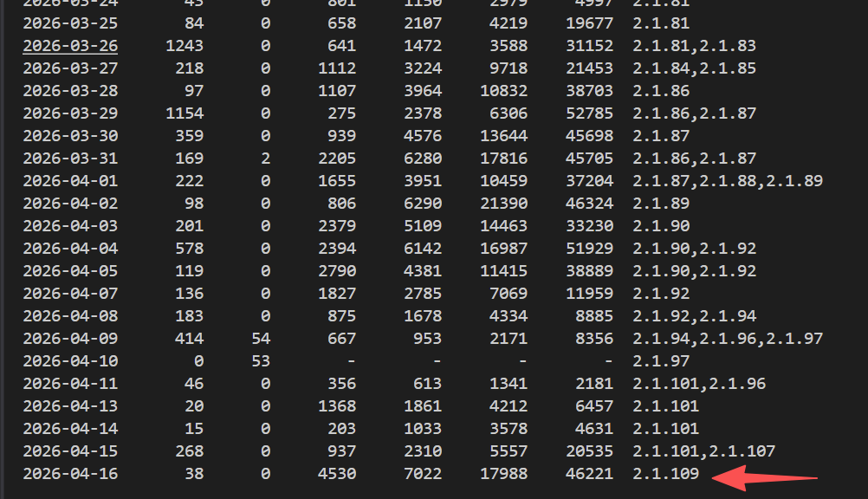Image resolution: width=868 pixels, height=499 pixels.
Task: Click the value 46221 in the bottom row
Action: 589,473
